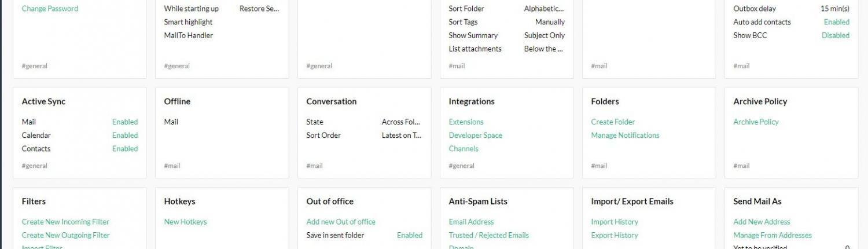Click Smart highlight setting
This screenshot has width=868, height=249.
tap(188, 23)
